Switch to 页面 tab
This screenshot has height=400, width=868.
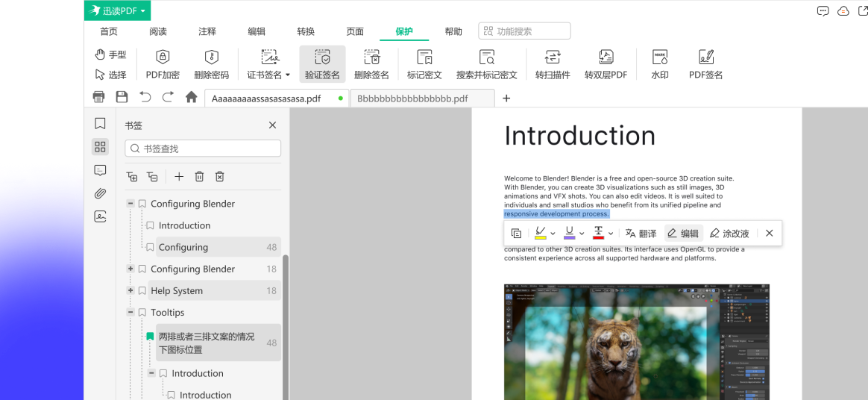pos(355,31)
